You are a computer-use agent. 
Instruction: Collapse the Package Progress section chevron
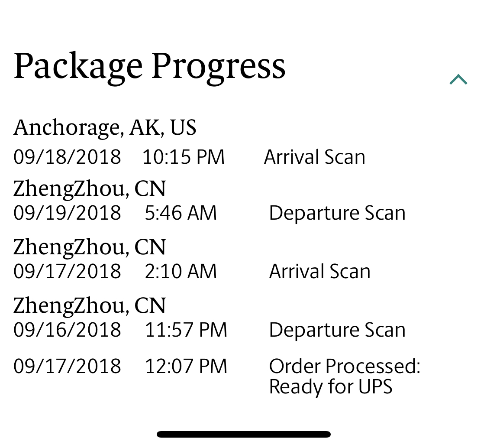(458, 79)
